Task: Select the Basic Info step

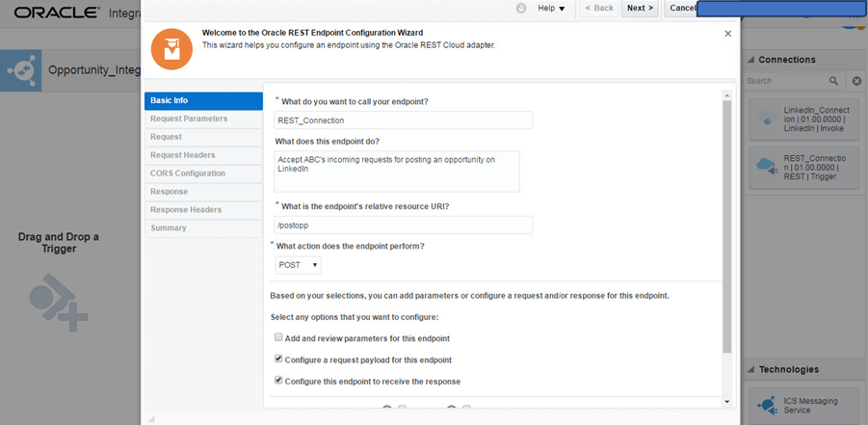Action: coord(203,101)
